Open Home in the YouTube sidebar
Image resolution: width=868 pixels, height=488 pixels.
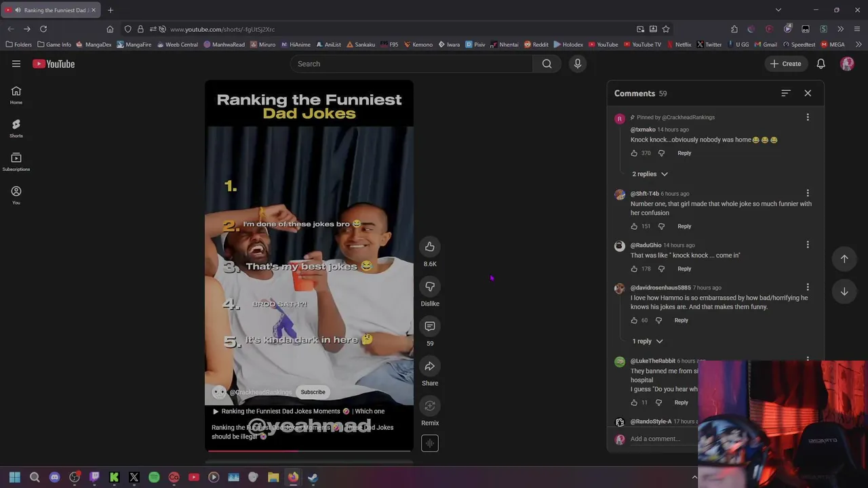(16, 95)
